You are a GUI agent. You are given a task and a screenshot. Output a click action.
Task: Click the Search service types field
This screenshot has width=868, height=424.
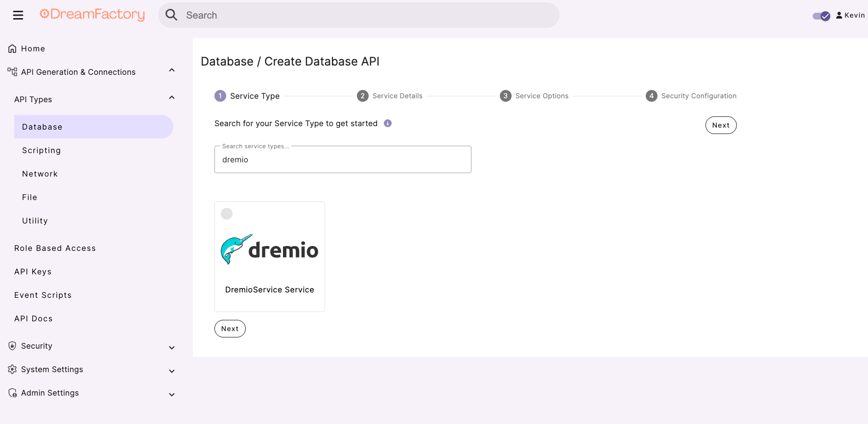click(343, 159)
